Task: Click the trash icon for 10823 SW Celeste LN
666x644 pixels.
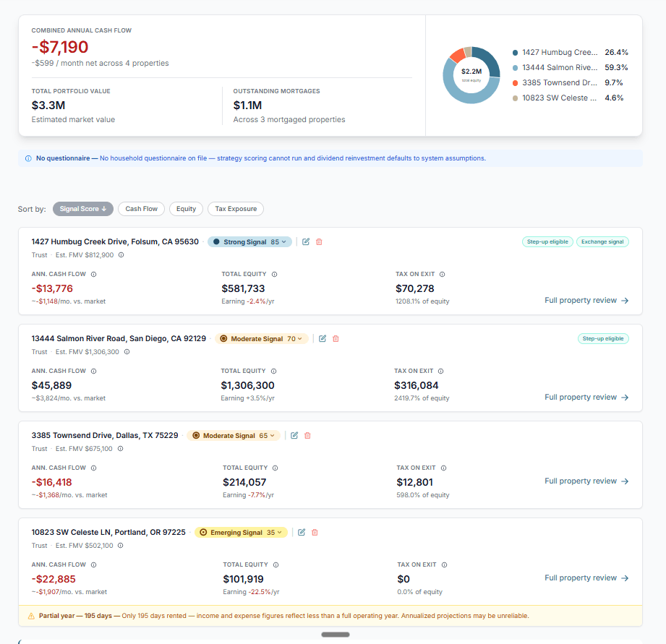Action: (x=316, y=532)
